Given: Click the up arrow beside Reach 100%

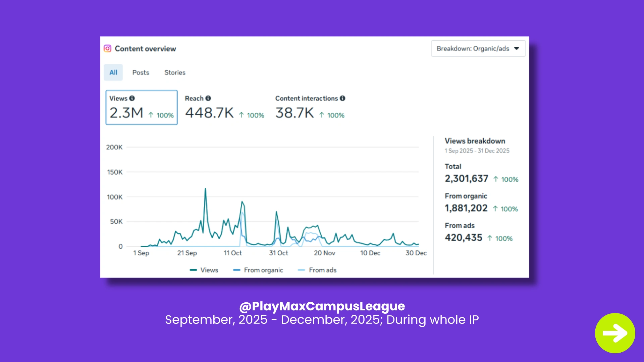Looking at the screenshot, I should tap(241, 115).
